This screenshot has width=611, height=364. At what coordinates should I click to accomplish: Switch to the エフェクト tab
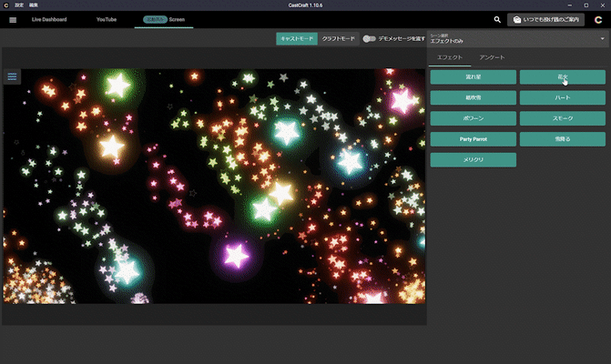coord(450,57)
